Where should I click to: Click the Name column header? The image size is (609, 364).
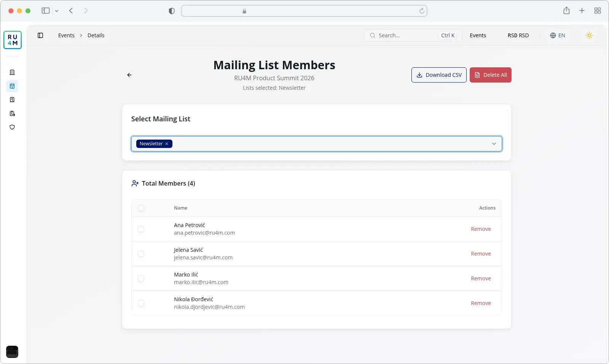pos(180,208)
